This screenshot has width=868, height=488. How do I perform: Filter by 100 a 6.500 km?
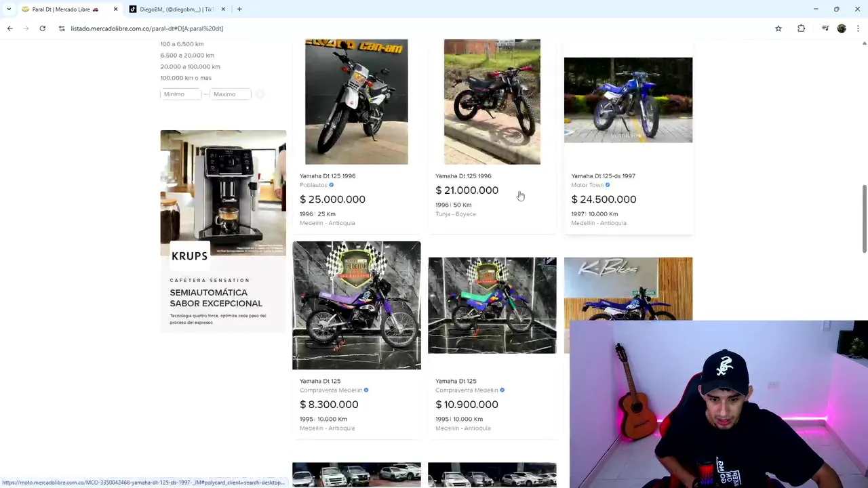tap(182, 44)
